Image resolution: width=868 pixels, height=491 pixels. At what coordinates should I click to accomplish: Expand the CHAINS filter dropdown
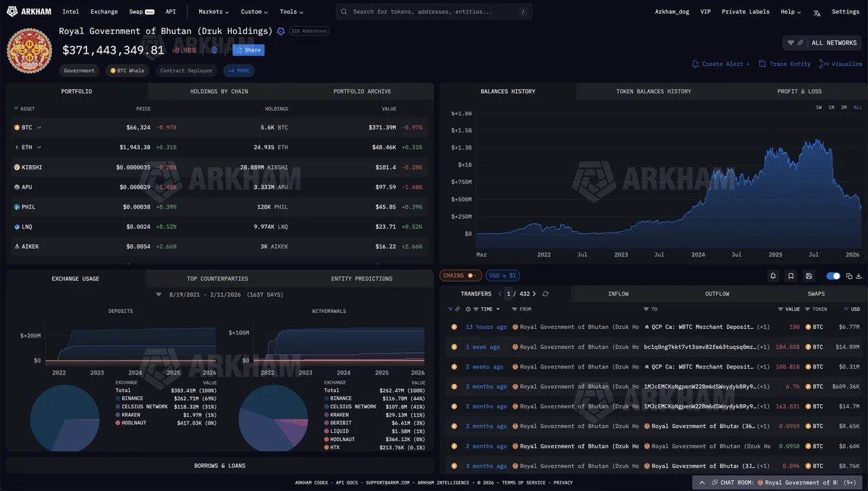pos(460,276)
